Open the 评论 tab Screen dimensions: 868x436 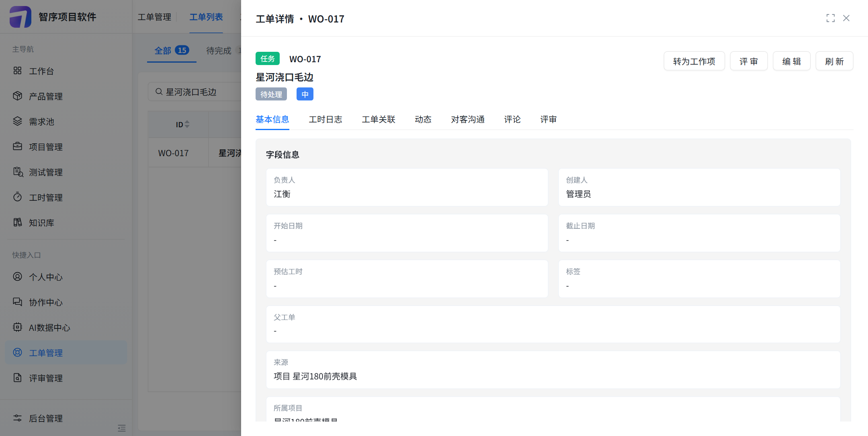pyautogui.click(x=512, y=119)
